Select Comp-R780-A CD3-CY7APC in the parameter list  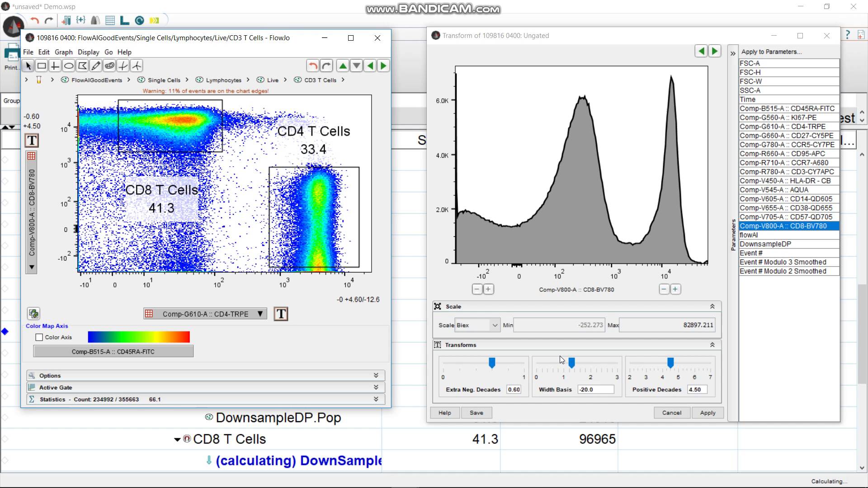(788, 172)
